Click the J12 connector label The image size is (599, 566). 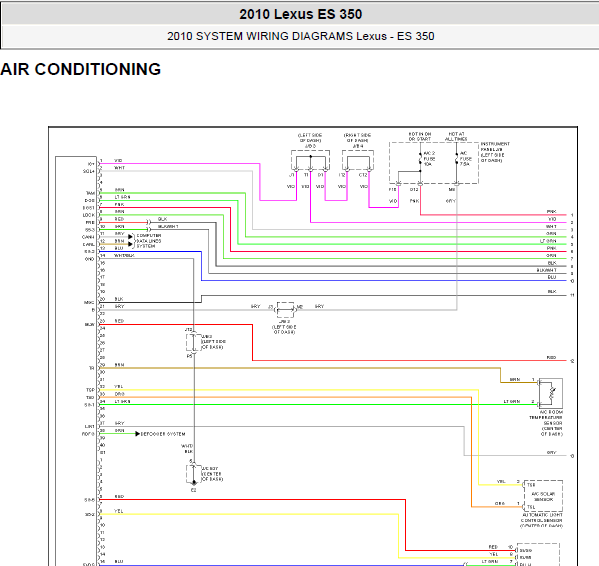pos(188,330)
